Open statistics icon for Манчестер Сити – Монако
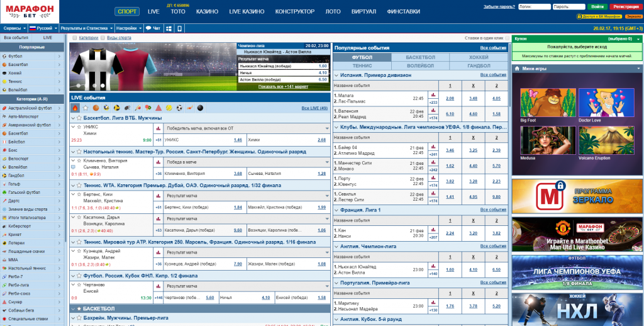 [433, 162]
